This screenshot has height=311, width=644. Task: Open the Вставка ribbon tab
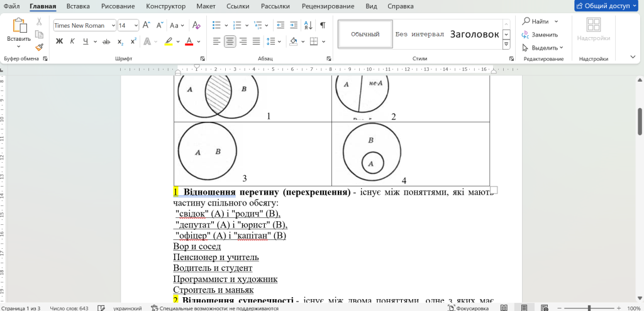78,6
